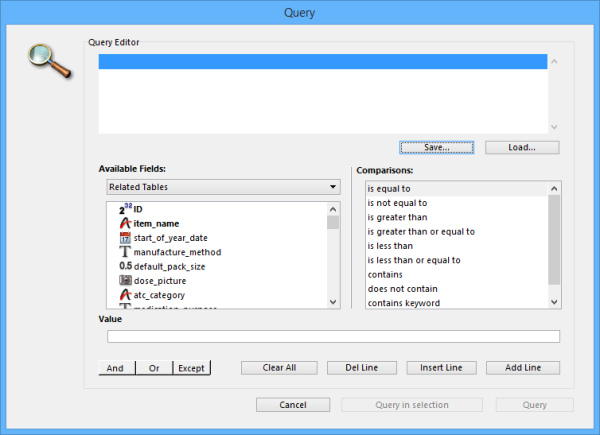600x435 pixels.
Task: Click the atc_category alpha field icon
Action: [125, 295]
